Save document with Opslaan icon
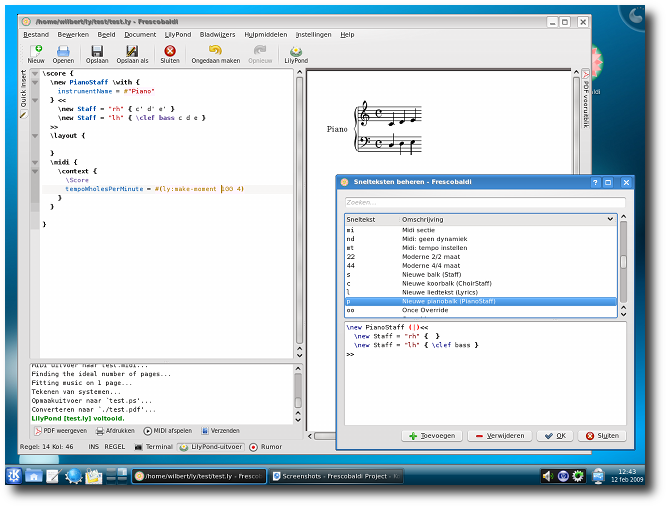666x506 pixels. (x=97, y=54)
